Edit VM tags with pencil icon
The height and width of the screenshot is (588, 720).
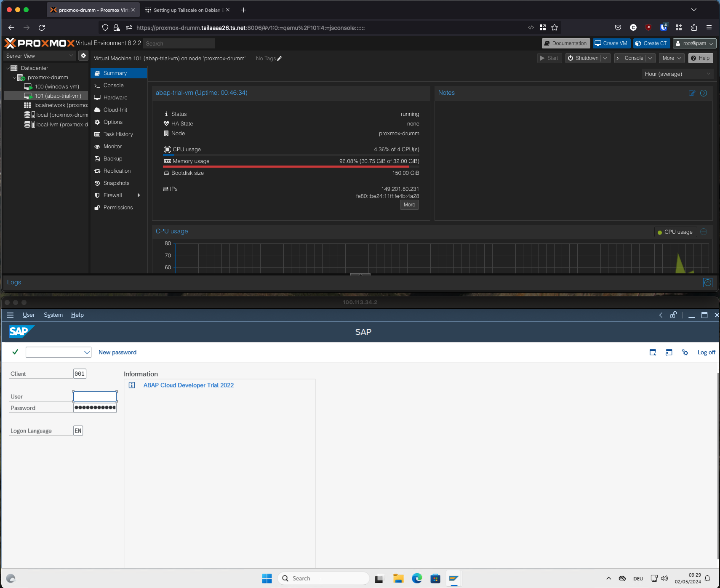coord(280,59)
